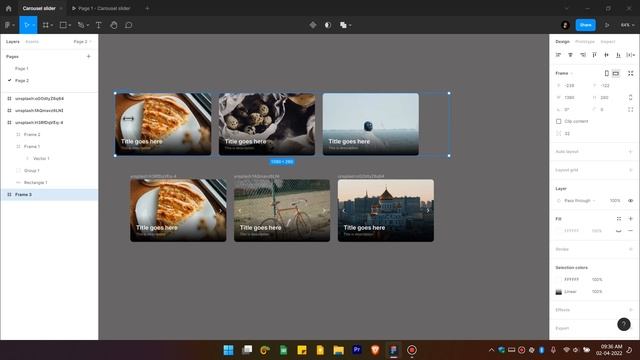640x360 pixels.
Task: Go to the Figma home icon
Action: 9,8
